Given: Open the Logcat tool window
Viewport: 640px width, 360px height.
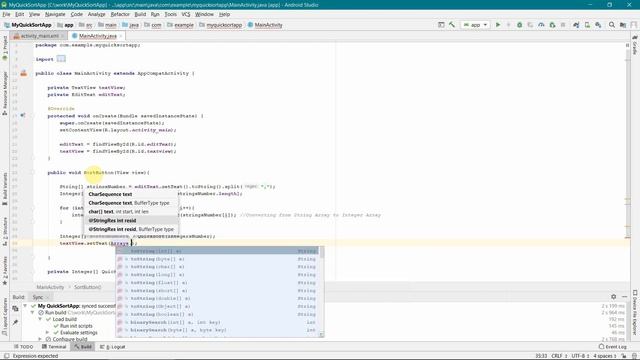Looking at the screenshot, I should (113, 347).
